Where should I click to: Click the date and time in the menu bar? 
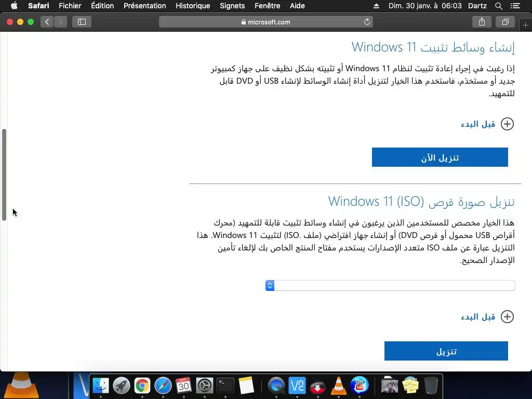[425, 6]
